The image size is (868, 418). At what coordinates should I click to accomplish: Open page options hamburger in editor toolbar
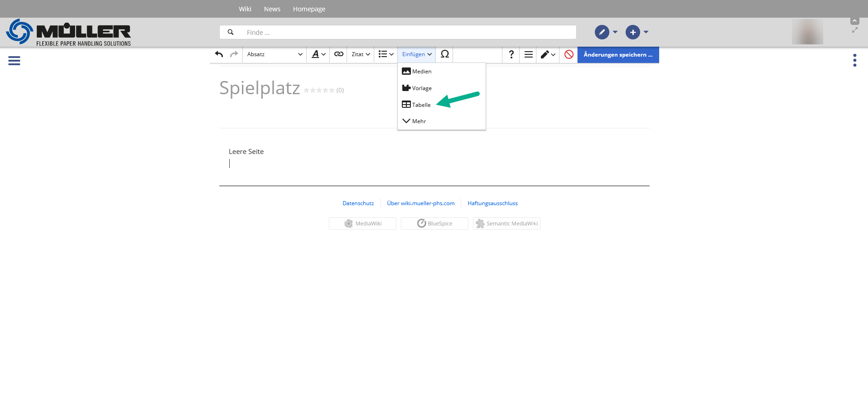(528, 54)
